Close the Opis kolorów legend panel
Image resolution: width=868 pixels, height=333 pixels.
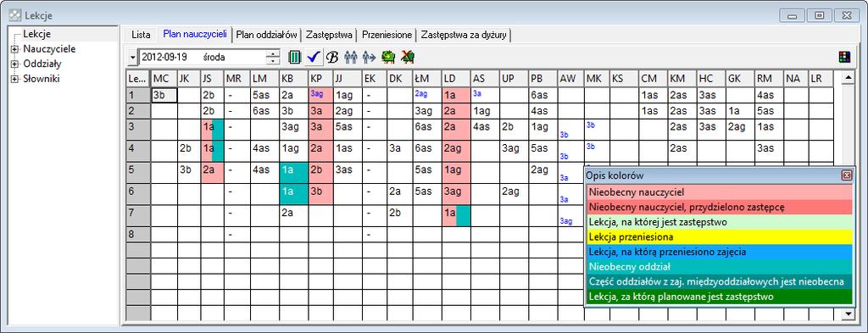[847, 175]
